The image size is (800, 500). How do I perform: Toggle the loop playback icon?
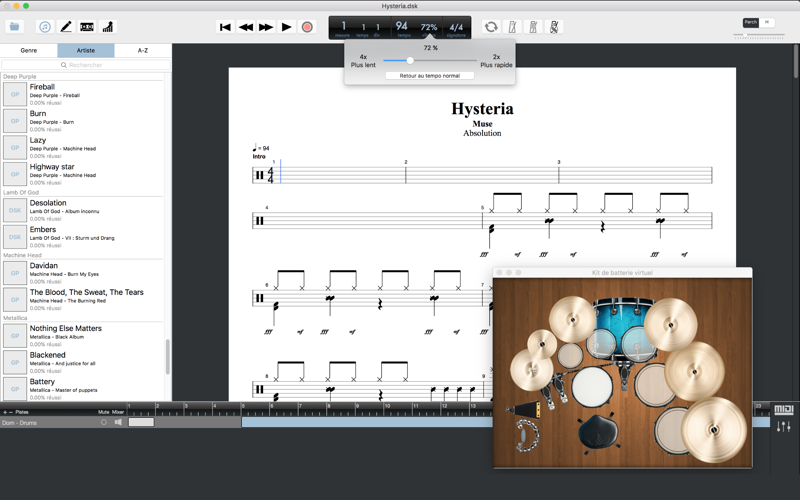491,27
